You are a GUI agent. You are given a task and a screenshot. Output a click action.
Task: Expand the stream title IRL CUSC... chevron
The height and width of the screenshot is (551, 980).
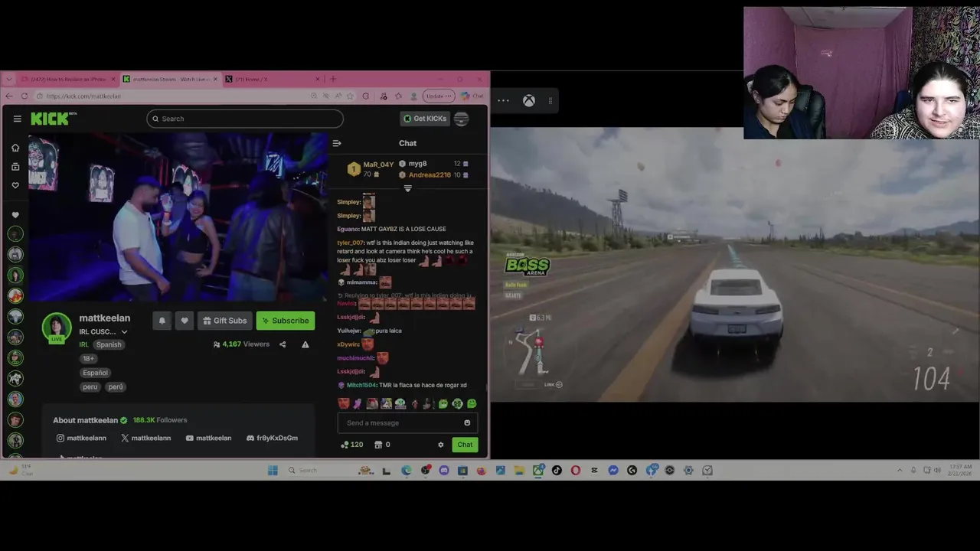[124, 332]
